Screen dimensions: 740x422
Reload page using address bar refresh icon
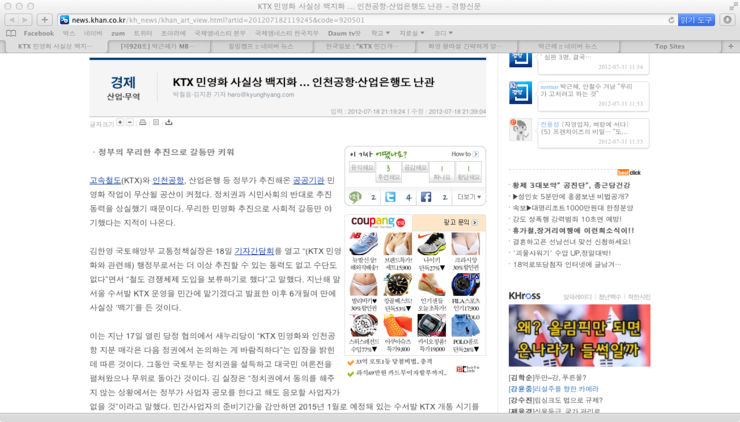[671, 19]
